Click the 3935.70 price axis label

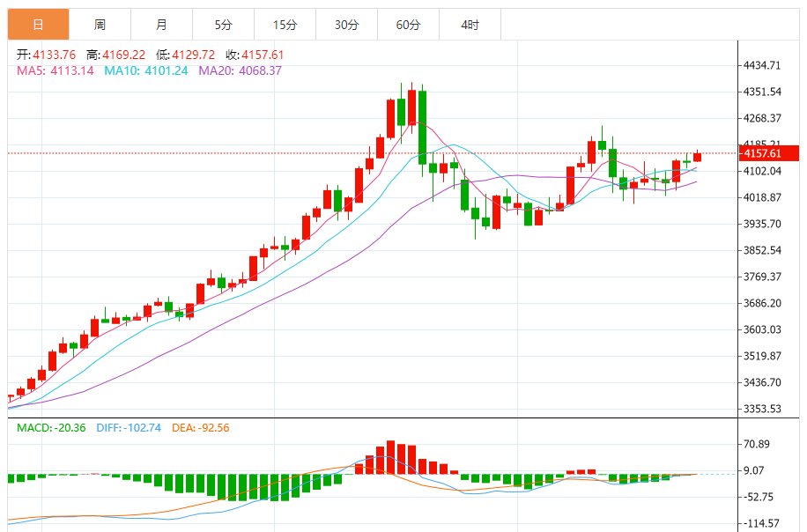pos(762,224)
